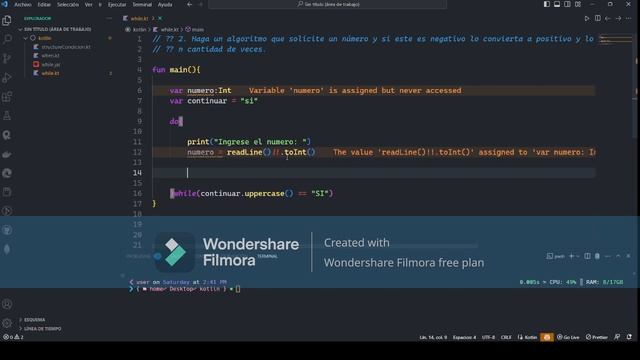
Task: Change indentation Espacios: 4
Action: [x=464, y=337]
